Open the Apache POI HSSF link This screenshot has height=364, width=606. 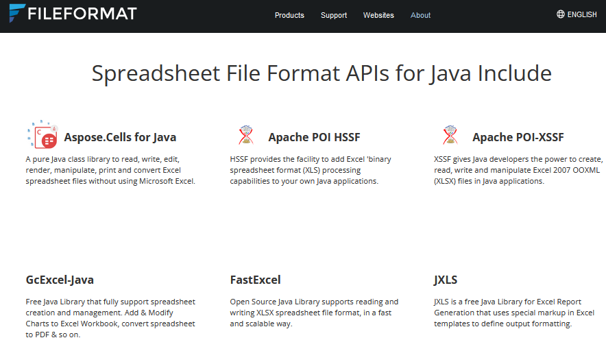[x=314, y=137]
